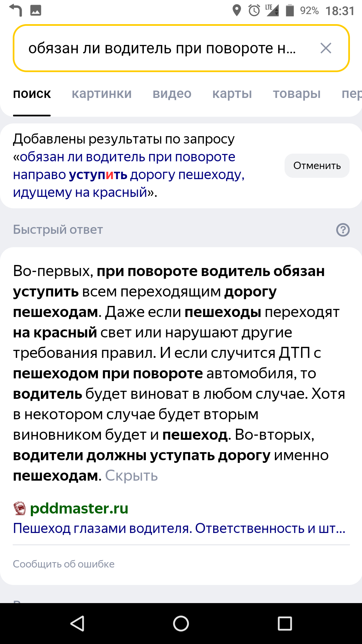Image resolution: width=362 pixels, height=644 pixels.
Task: Tap the battery status icon
Action: pyautogui.click(x=290, y=10)
